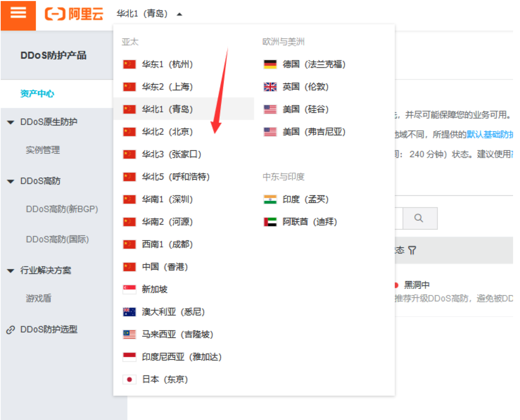The height and width of the screenshot is (420, 520).
Task: Click the China flag beside 香港
Action: tap(129, 267)
